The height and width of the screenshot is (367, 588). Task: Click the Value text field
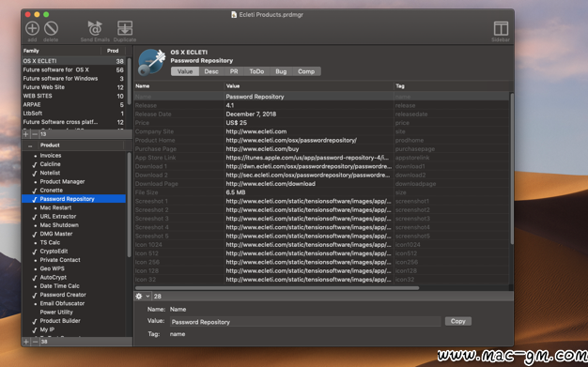pos(305,322)
